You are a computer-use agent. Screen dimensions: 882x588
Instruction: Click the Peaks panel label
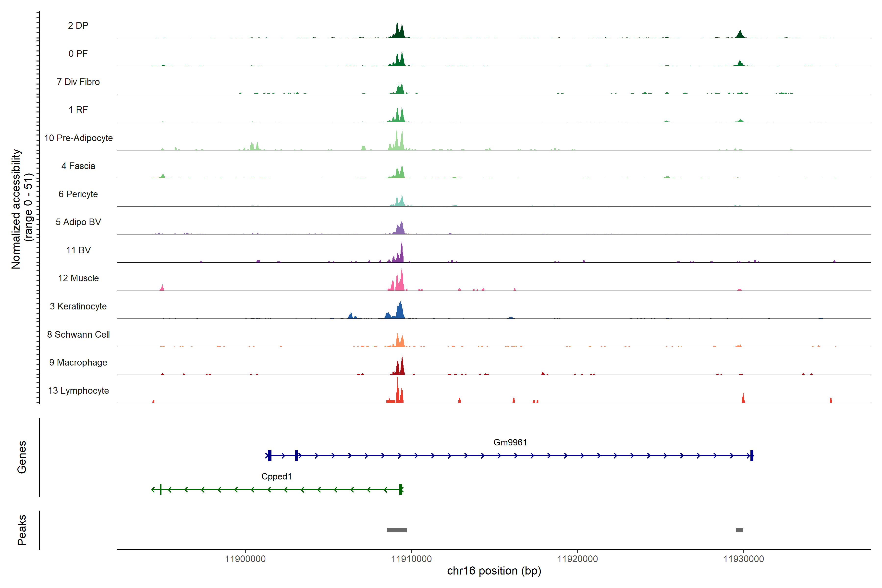(x=22, y=530)
